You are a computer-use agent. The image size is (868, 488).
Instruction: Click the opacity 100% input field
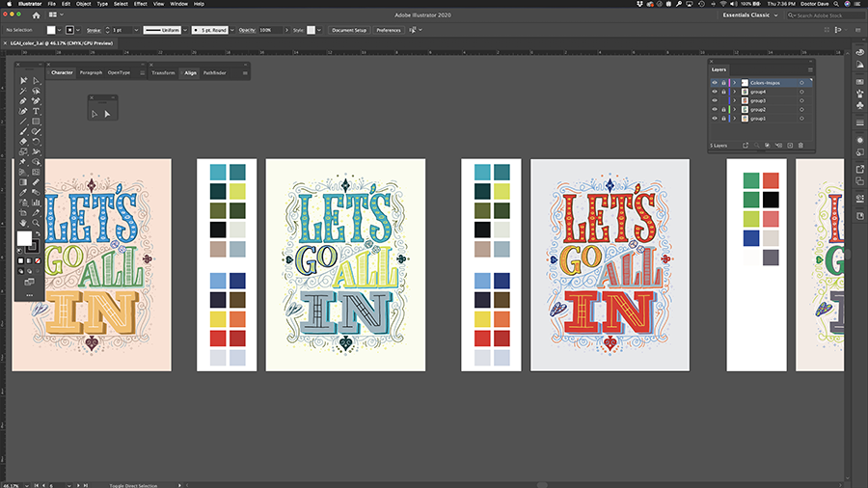(x=270, y=30)
